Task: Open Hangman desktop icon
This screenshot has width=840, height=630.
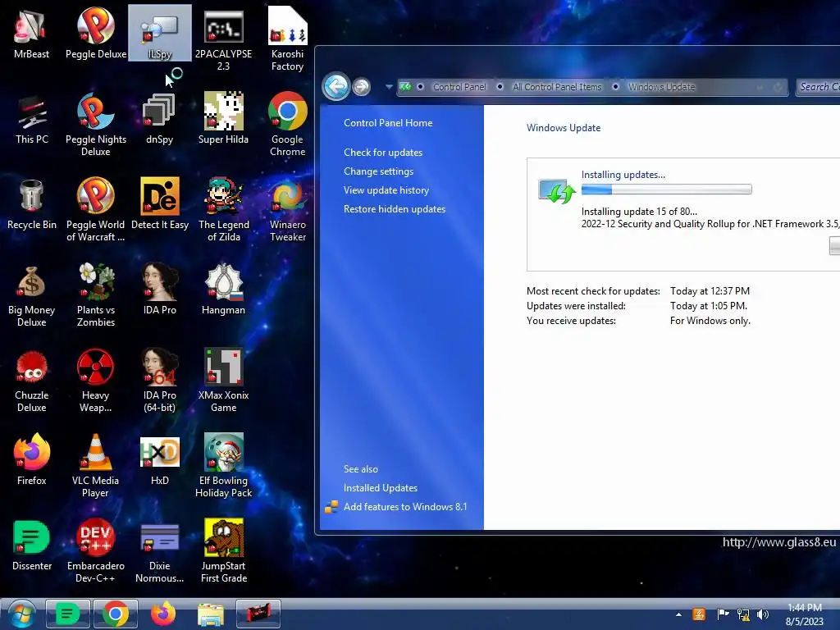Action: (x=223, y=290)
